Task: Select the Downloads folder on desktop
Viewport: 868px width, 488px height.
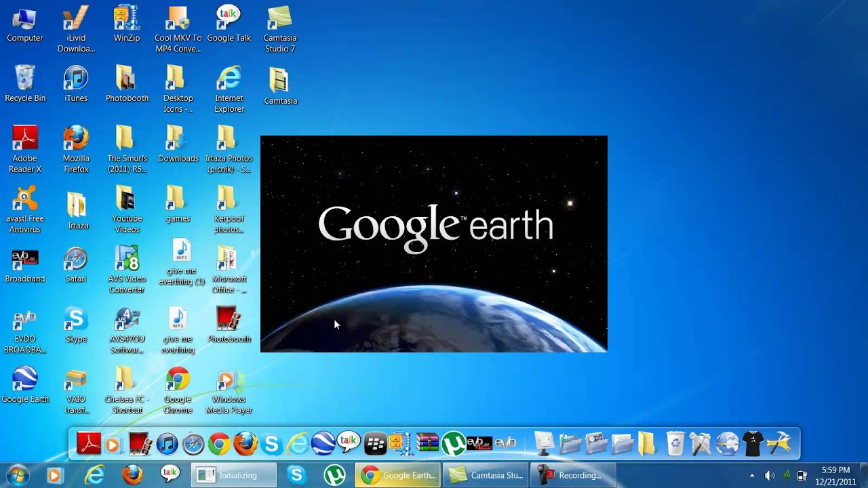Action: (x=178, y=145)
